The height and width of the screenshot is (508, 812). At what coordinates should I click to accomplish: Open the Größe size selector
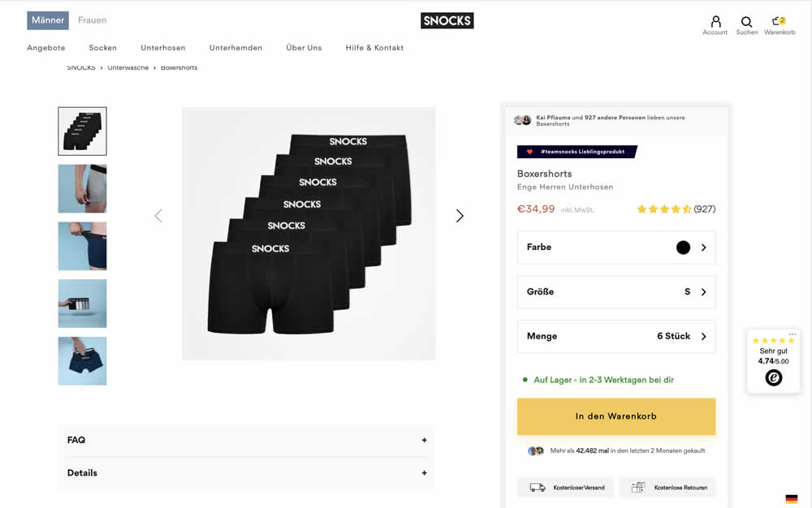[615, 292]
